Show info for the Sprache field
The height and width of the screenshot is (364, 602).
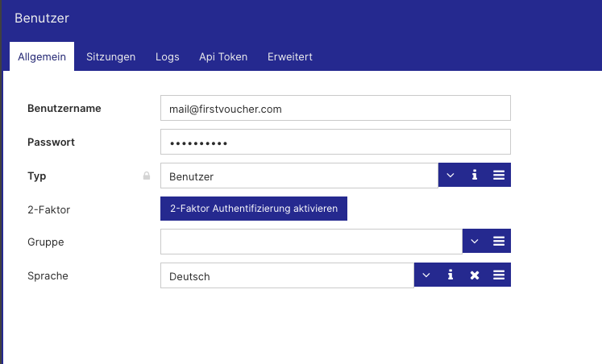pos(450,275)
